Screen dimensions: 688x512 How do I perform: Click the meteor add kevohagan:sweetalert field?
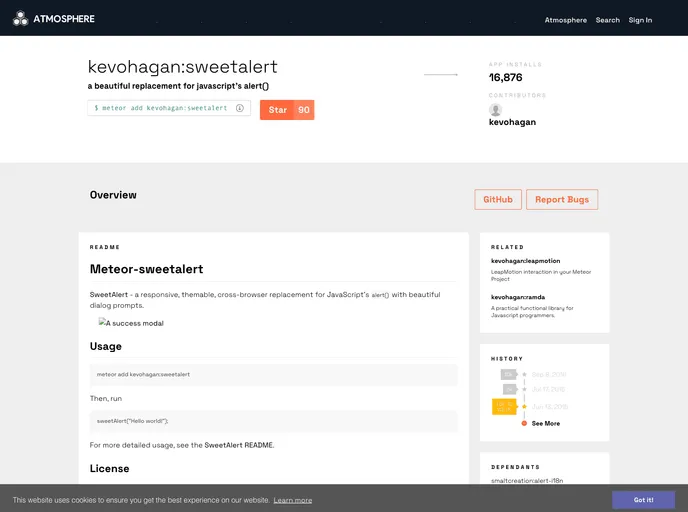[169, 108]
